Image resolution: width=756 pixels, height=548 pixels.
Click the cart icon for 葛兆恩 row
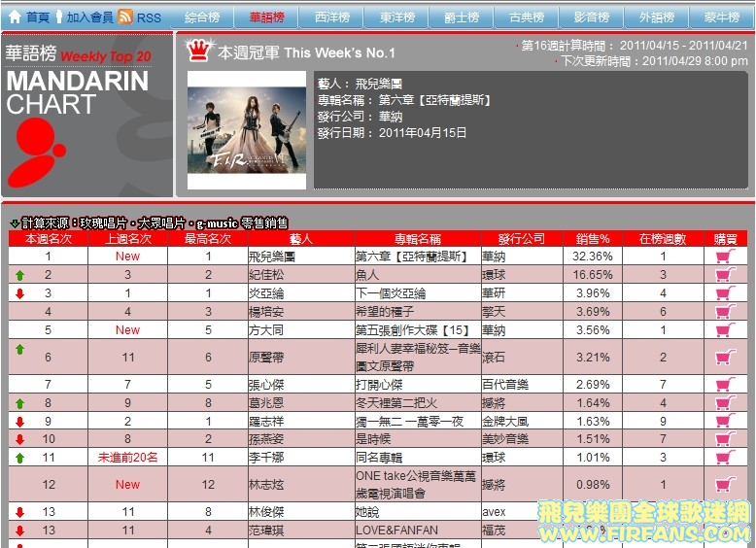725,402
